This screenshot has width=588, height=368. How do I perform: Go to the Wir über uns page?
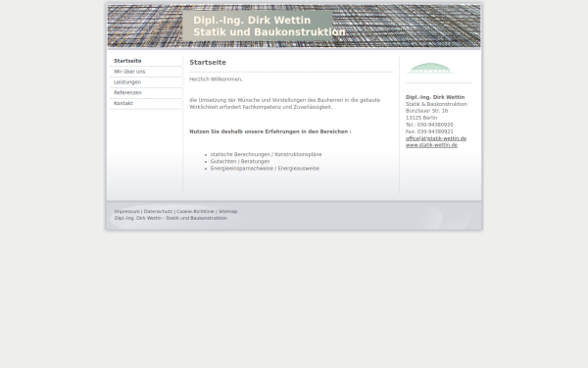pyautogui.click(x=145, y=72)
